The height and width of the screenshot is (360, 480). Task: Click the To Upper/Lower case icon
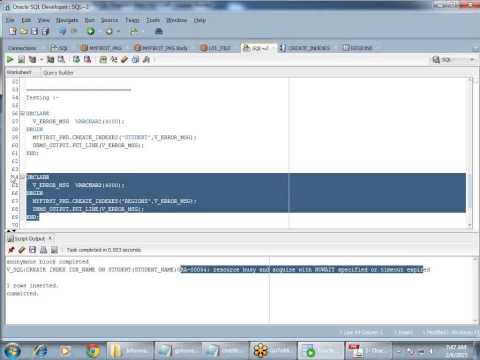pyautogui.click(x=114, y=60)
